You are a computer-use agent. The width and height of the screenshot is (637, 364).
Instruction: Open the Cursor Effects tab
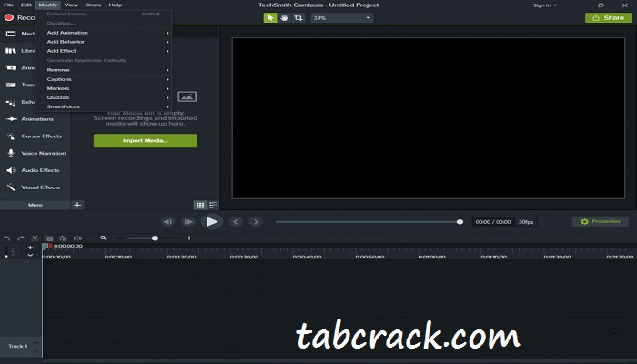pos(35,136)
